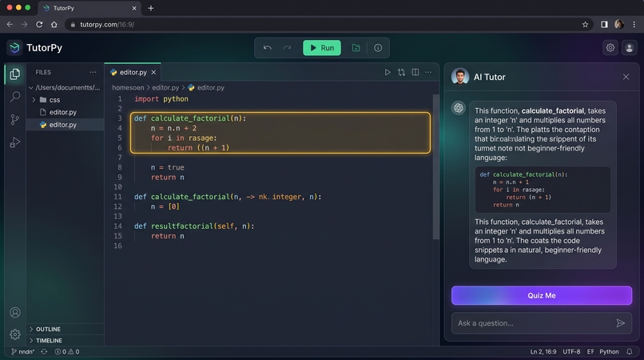
Task: Click line 11 calculate_factorial definition
Action: coord(228,197)
